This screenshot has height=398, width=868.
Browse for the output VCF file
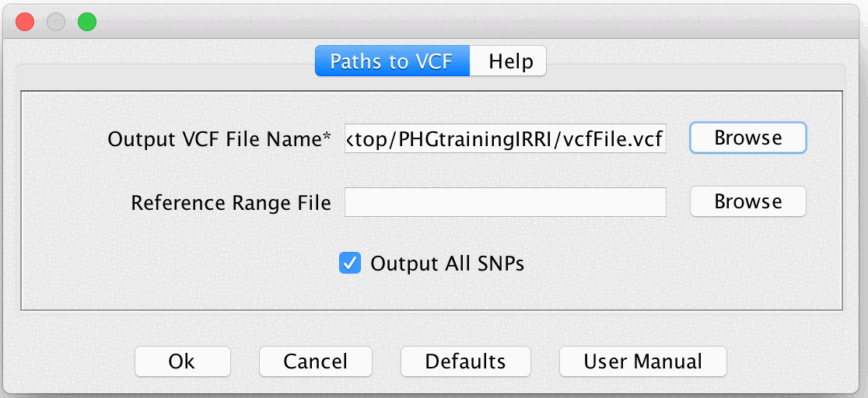pyautogui.click(x=748, y=138)
